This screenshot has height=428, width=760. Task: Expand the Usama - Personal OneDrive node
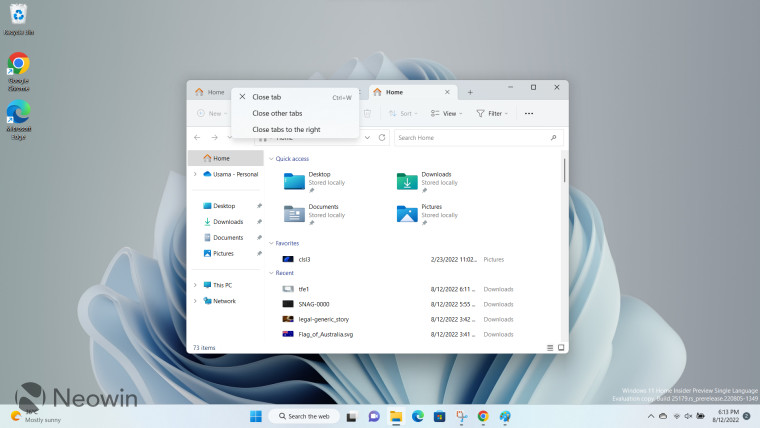(195, 174)
